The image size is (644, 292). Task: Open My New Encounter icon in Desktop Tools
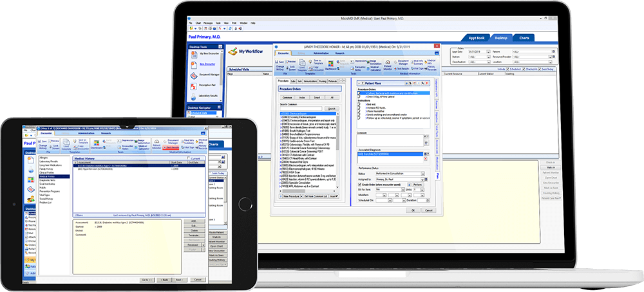pos(193,54)
